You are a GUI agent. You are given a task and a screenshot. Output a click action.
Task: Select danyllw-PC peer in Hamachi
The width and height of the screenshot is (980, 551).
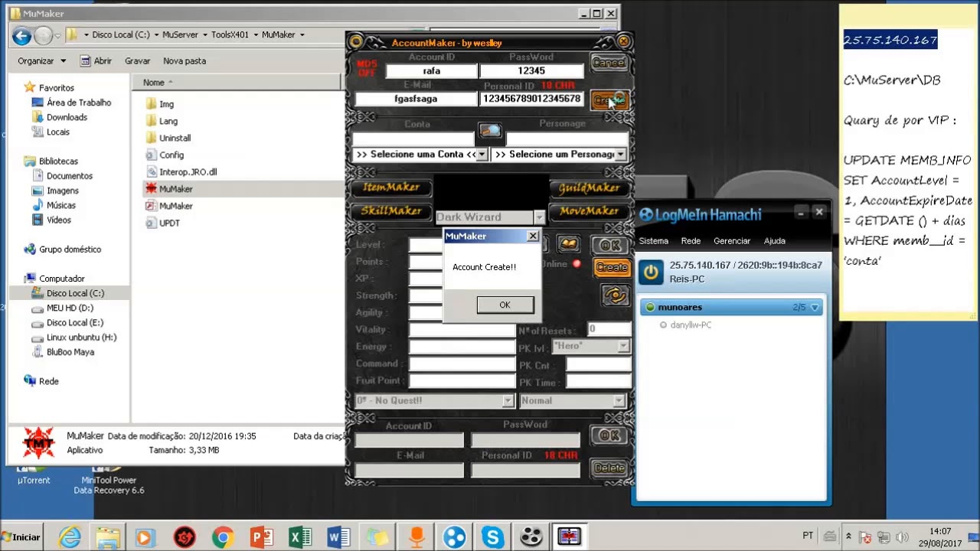[691, 325]
